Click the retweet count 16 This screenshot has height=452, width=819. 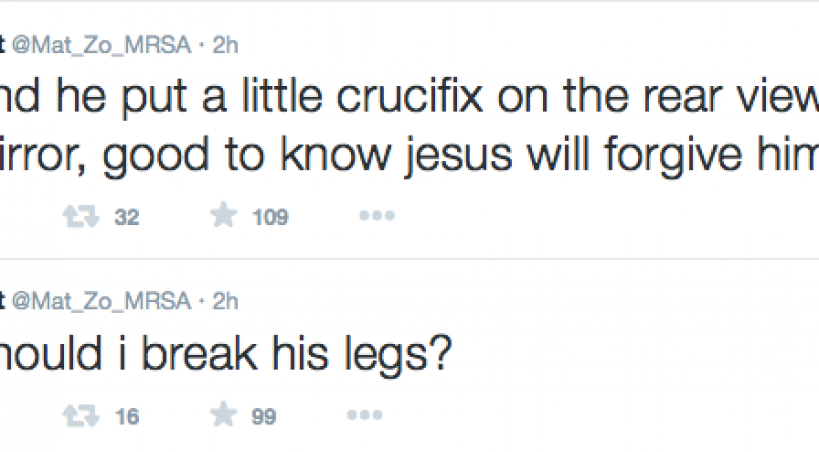coord(126,416)
